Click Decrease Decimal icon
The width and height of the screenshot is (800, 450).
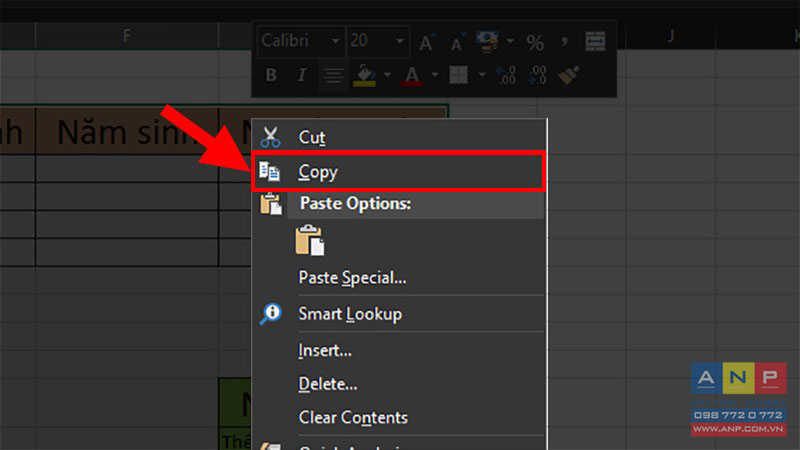537,75
